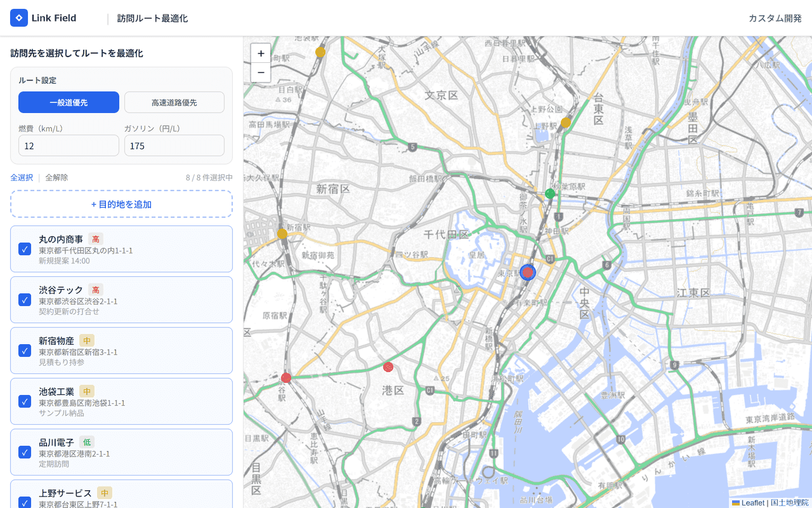
Task: Click 全選択 to select all destinations
Action: tap(22, 178)
